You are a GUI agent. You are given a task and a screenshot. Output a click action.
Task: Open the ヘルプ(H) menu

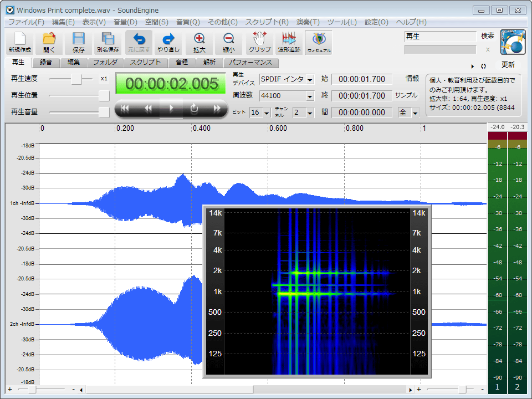pos(411,22)
